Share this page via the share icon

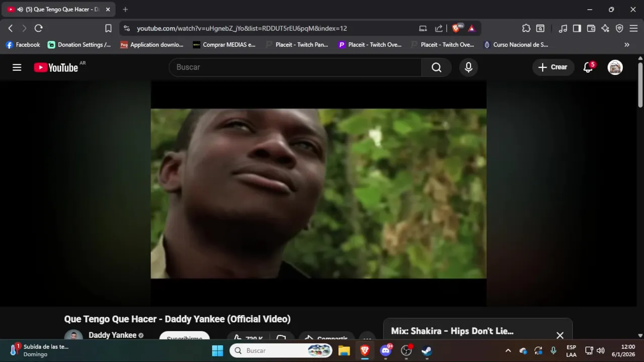click(x=439, y=28)
